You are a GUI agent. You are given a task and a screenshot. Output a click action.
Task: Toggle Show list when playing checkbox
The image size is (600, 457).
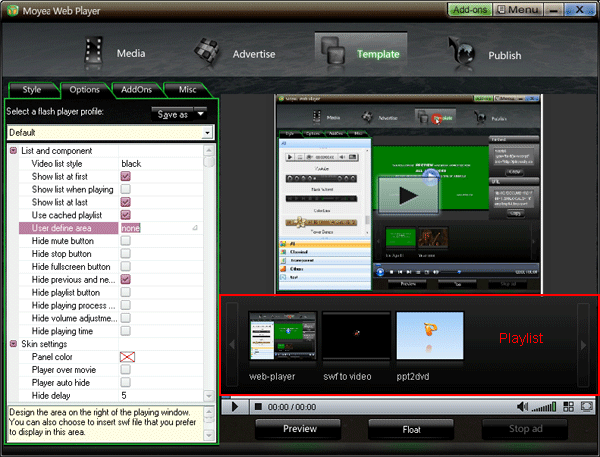126,189
